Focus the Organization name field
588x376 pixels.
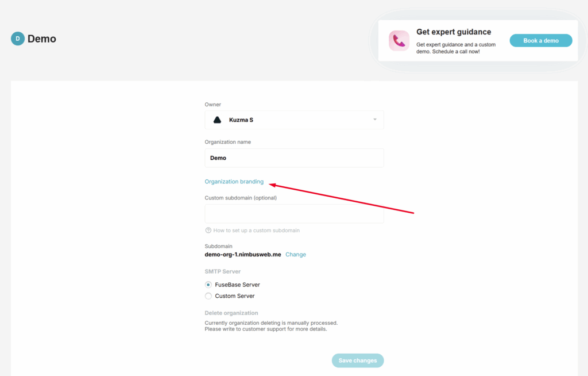pyautogui.click(x=294, y=158)
